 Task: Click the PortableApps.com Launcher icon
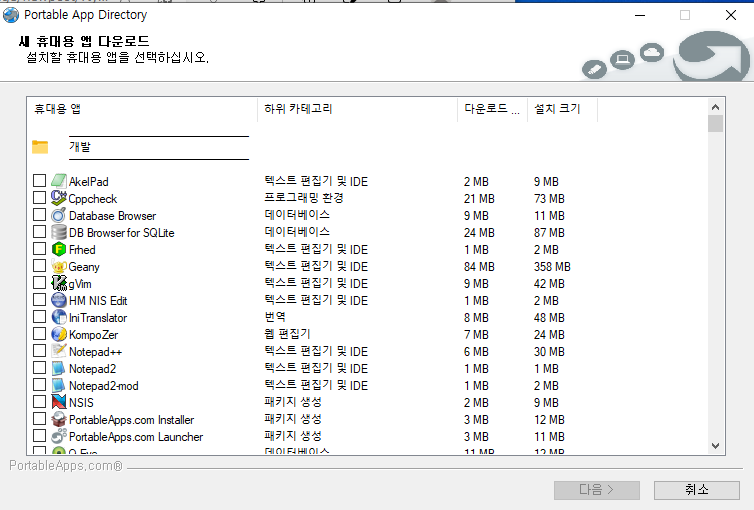(59, 436)
